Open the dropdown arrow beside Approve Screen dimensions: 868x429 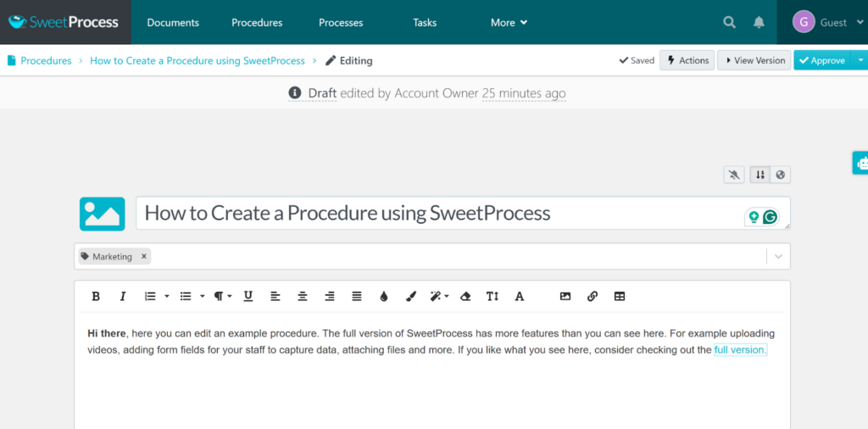pos(860,60)
